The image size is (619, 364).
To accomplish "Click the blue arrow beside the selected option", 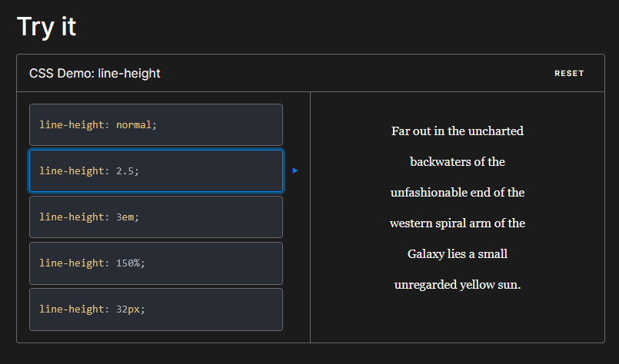I will point(295,170).
